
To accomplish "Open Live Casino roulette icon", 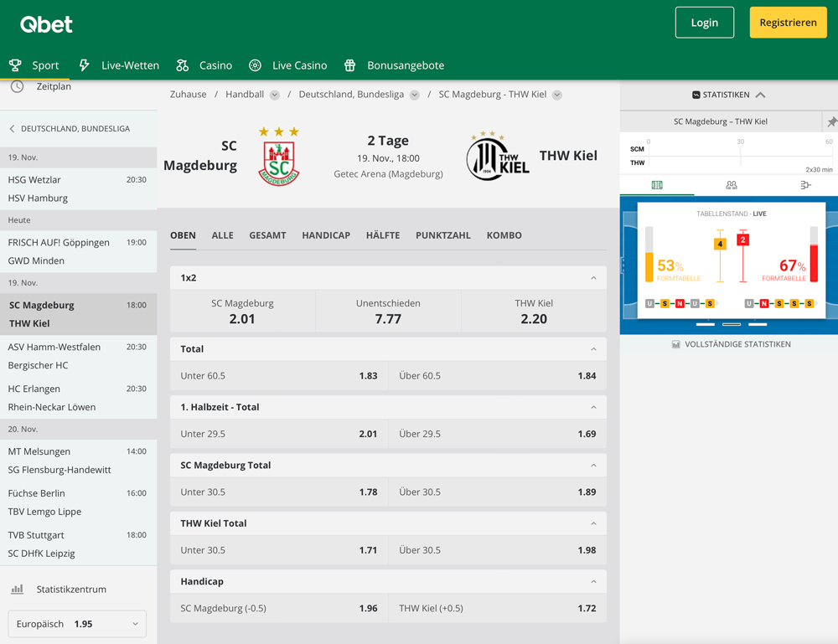I will click(255, 64).
